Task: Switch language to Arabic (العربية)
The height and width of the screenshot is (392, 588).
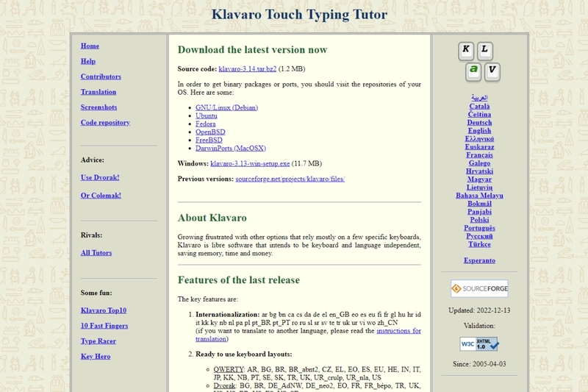Action: (x=479, y=98)
